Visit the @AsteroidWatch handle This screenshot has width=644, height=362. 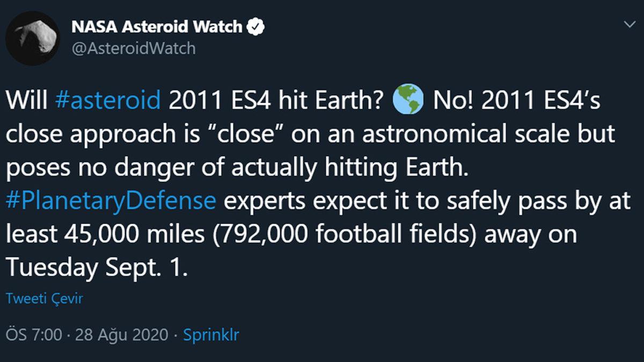point(133,49)
